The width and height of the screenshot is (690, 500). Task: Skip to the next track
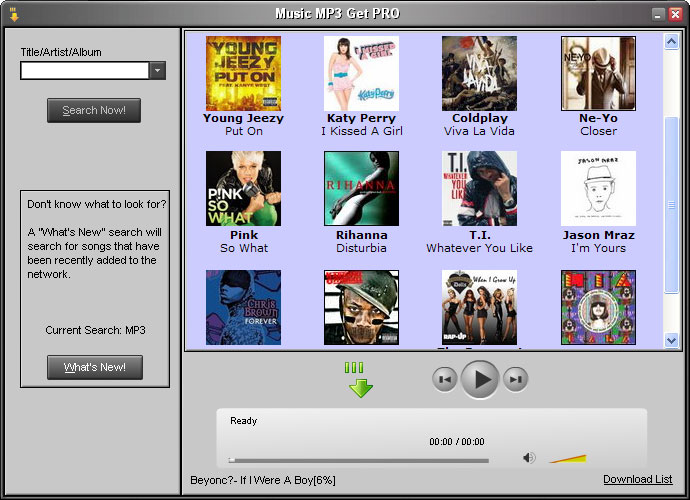tap(516, 379)
